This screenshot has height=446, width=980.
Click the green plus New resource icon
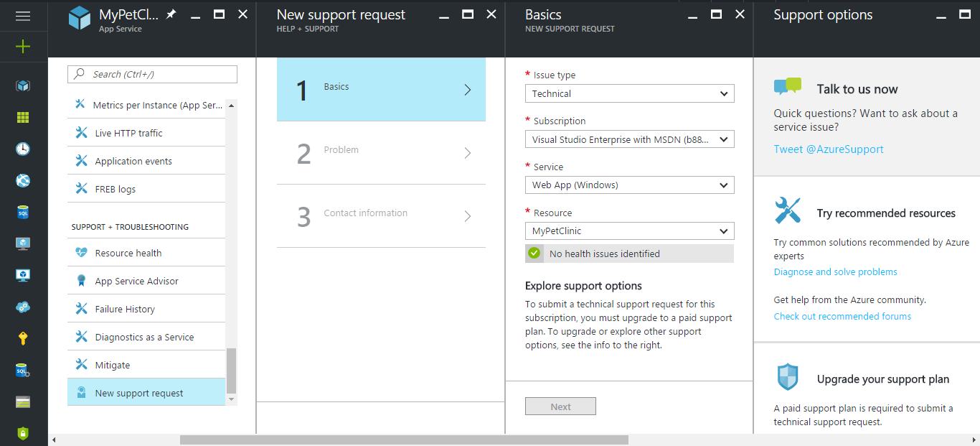click(x=23, y=47)
